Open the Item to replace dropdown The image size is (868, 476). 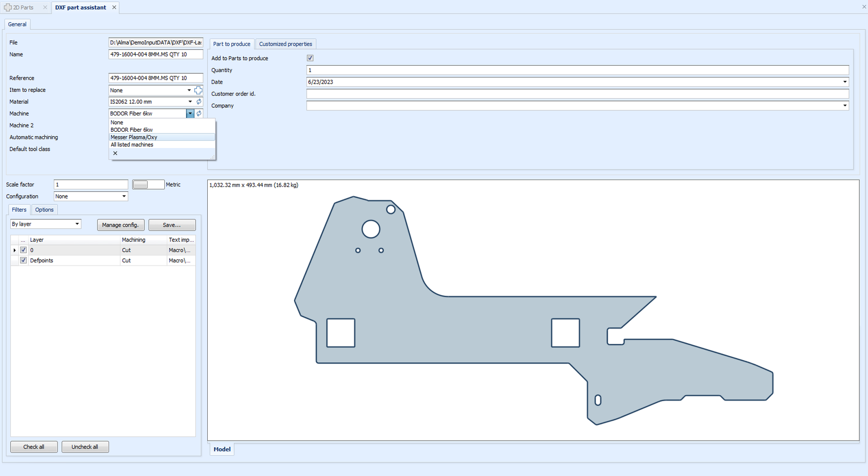point(189,90)
